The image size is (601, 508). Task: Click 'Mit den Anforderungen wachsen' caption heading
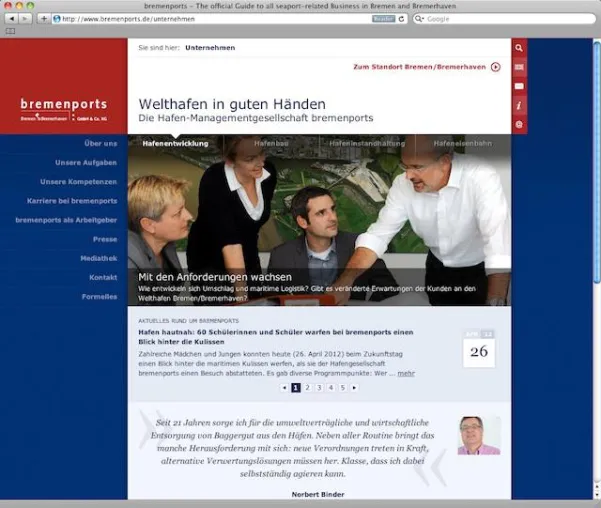tap(215, 277)
